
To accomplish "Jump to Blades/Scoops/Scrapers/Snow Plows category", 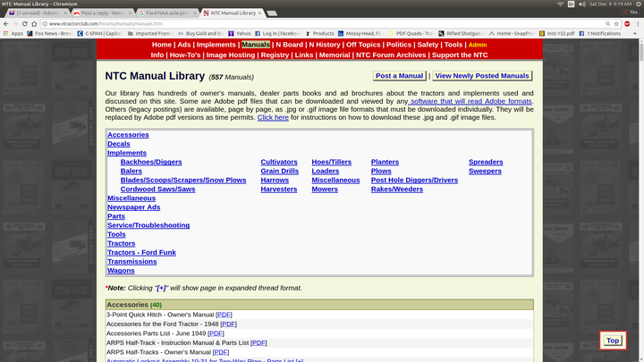I will (x=183, y=181).
